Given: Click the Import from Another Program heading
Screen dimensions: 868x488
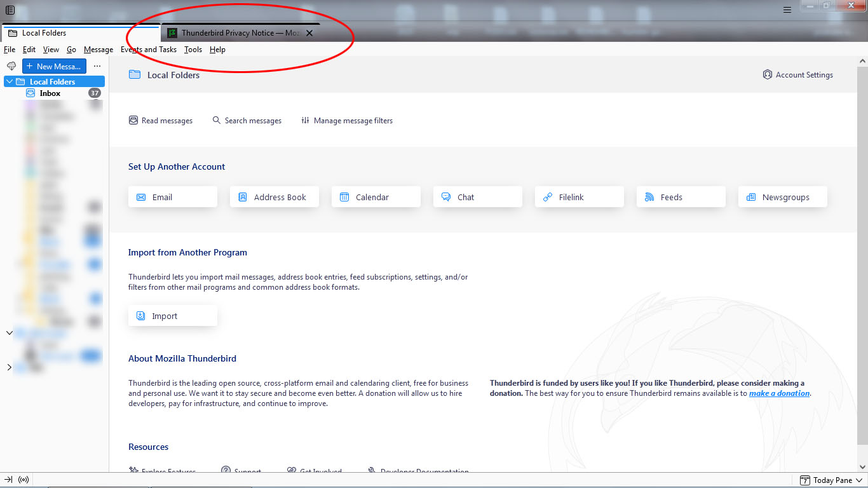Looking at the screenshot, I should 187,252.
